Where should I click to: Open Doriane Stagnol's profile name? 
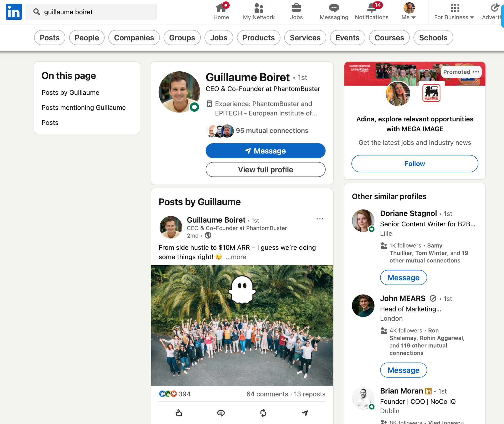pyautogui.click(x=408, y=213)
